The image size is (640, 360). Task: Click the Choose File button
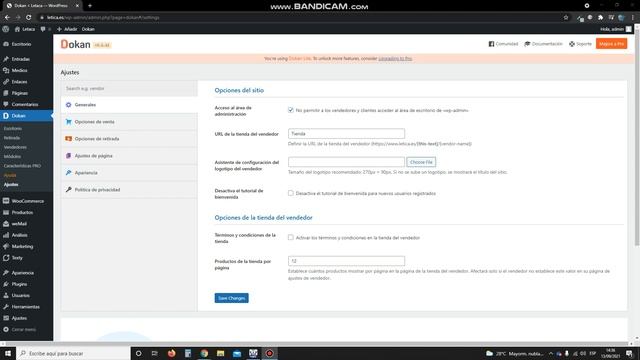pos(421,162)
